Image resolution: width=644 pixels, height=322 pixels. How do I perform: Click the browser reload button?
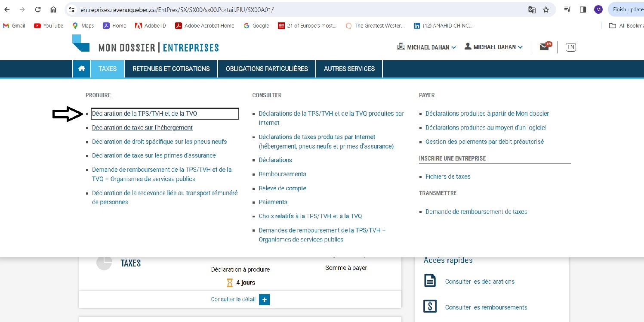(38, 9)
